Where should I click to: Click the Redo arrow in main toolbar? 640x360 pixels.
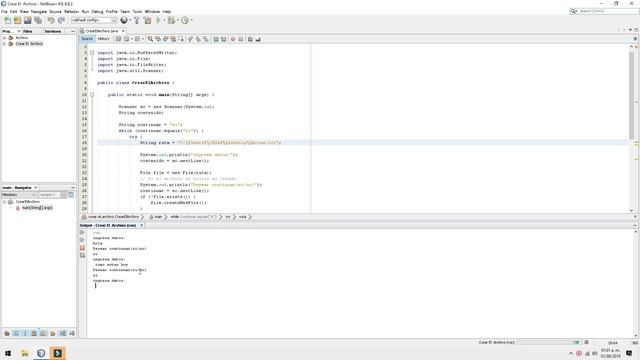tap(61, 20)
